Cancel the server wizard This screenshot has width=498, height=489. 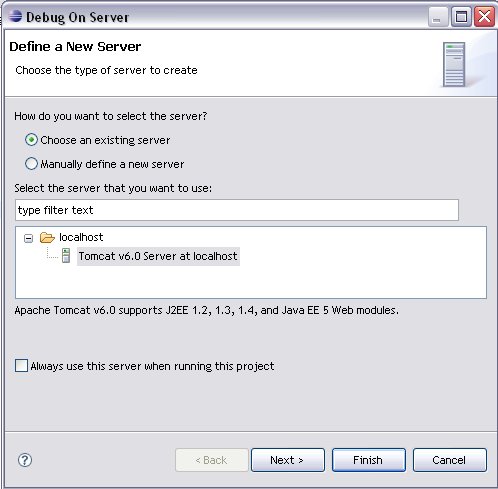click(x=450, y=460)
